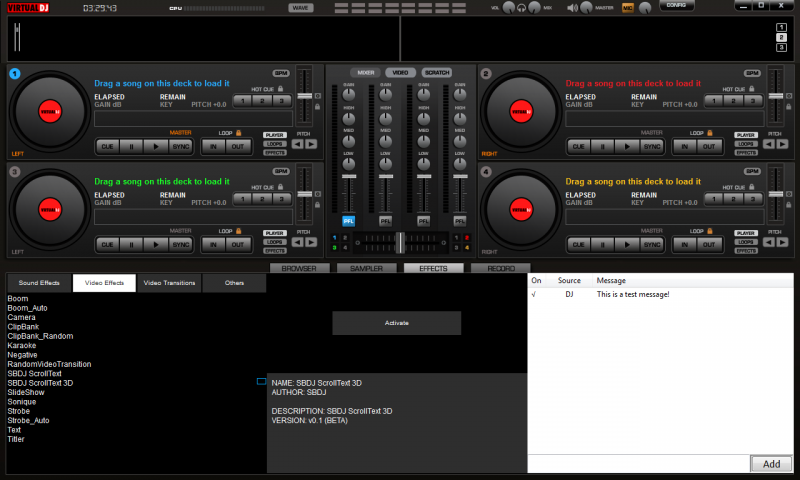This screenshot has width=800, height=480.
Task: Nudge deck 2 pitch up with right arrow
Action: [x=782, y=144]
